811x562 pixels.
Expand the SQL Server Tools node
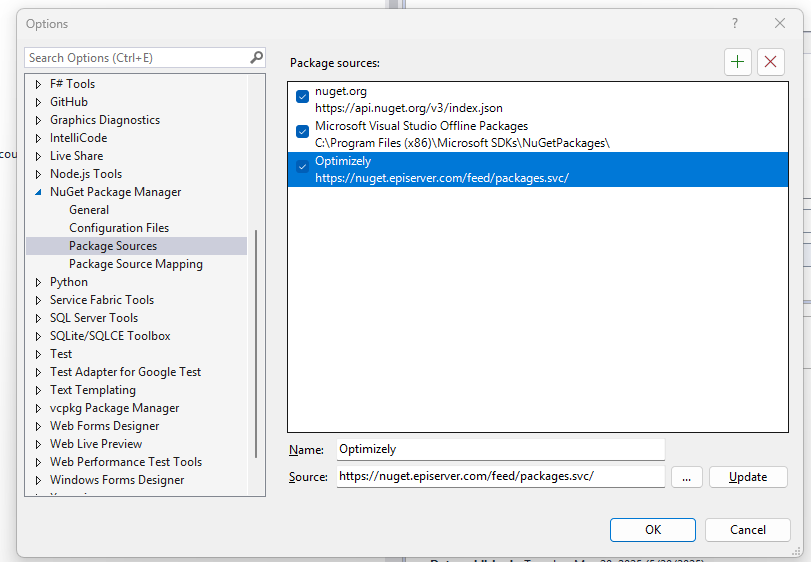coord(39,318)
